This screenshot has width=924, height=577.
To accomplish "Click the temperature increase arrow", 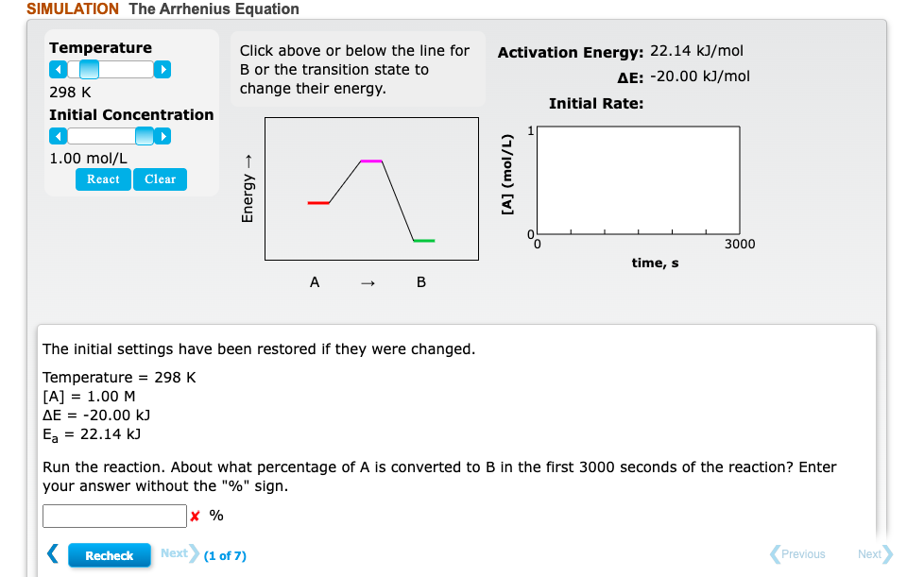I will (163, 69).
